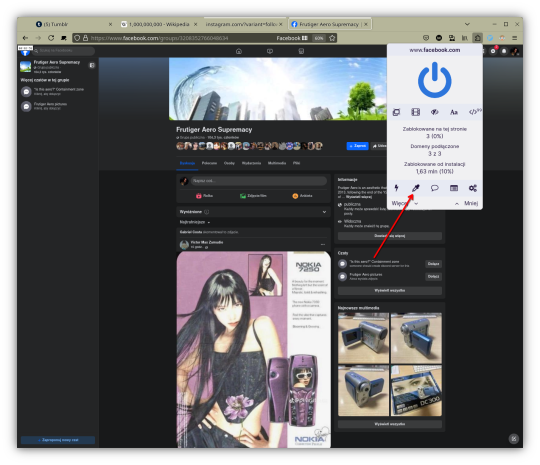Toggle pop-up blocking icon in uBlock popup

click(x=396, y=112)
